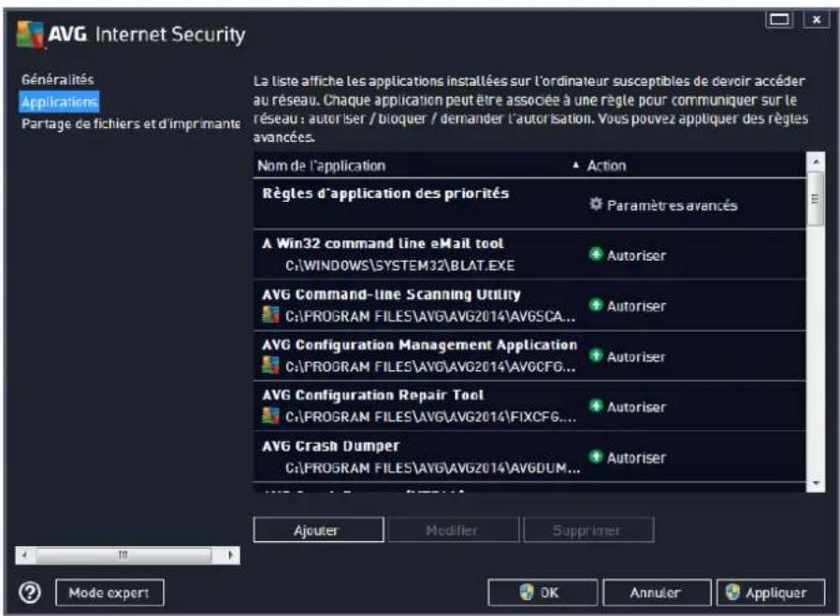Sort by Nom de l'application column
The height and width of the screenshot is (616, 840).
(x=322, y=165)
